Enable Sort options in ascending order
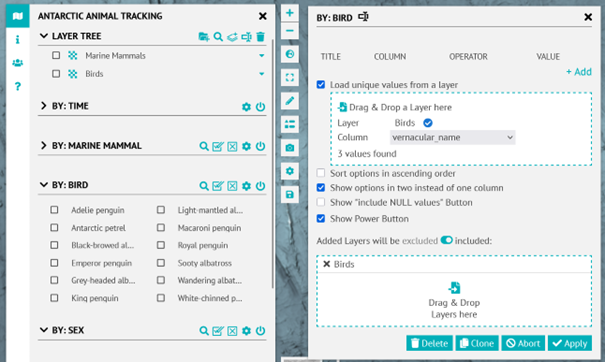The height and width of the screenshot is (362, 605). click(321, 173)
